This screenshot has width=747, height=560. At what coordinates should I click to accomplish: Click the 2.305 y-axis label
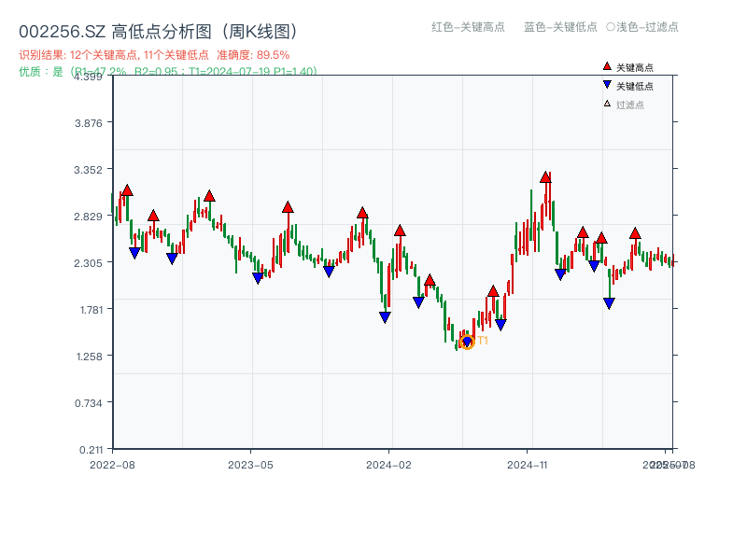pyautogui.click(x=88, y=263)
